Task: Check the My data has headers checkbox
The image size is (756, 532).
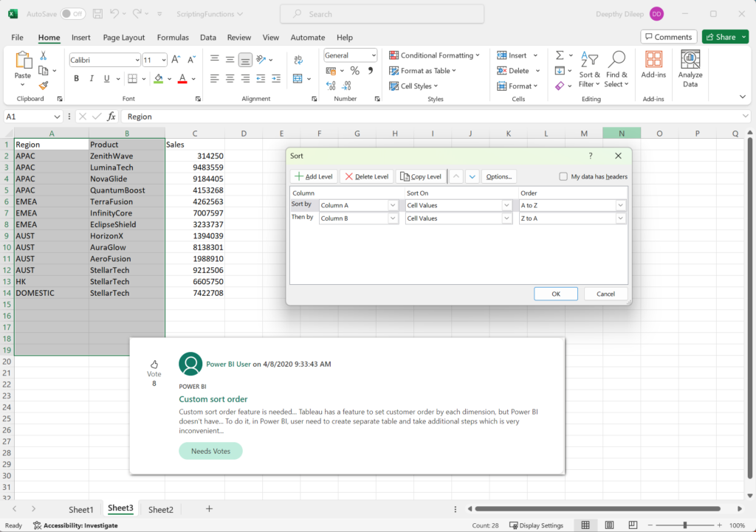Action: click(563, 176)
